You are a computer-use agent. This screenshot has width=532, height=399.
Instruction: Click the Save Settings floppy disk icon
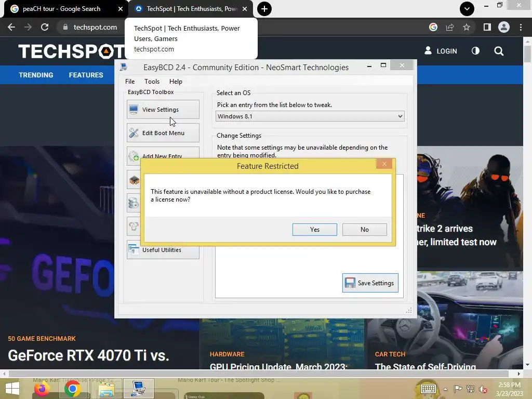(x=350, y=283)
